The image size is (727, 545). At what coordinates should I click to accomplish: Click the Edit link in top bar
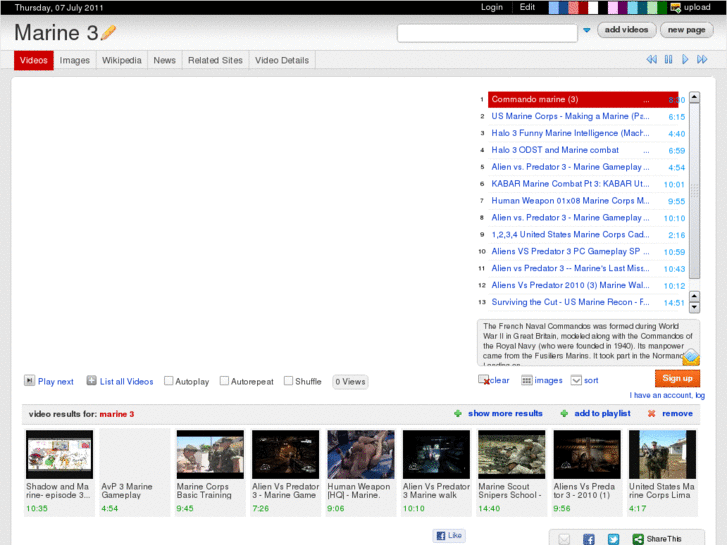pos(527,7)
